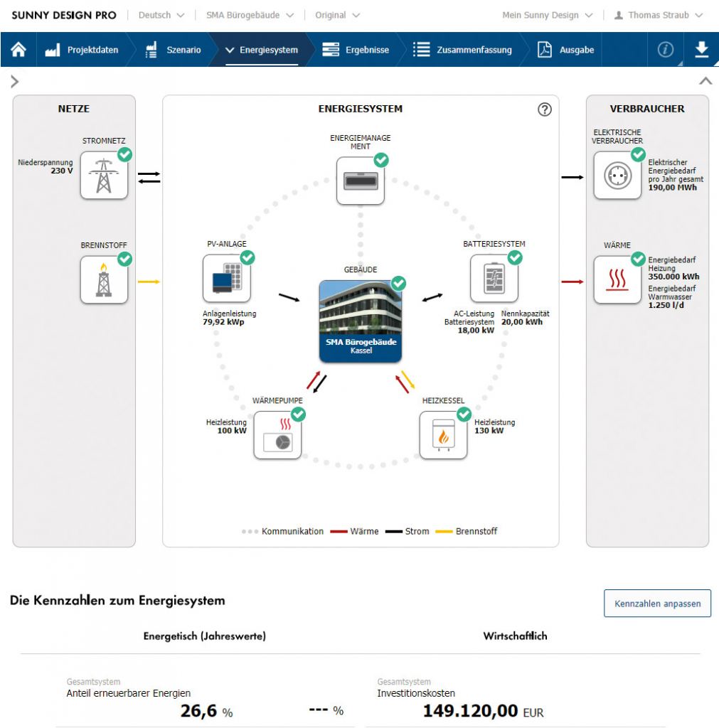Expand the Energiesystem step chevron
The image size is (719, 728).
tap(230, 50)
